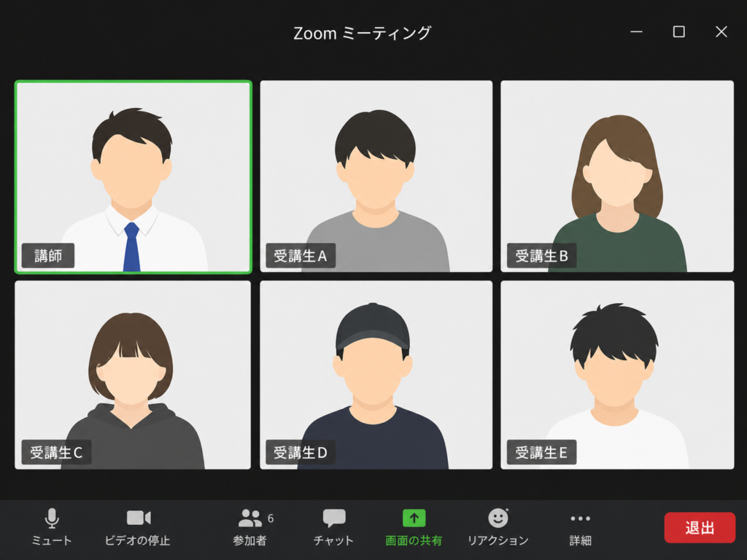The image size is (747, 560).
Task: Click the 受講生E name label
Action: point(542,452)
